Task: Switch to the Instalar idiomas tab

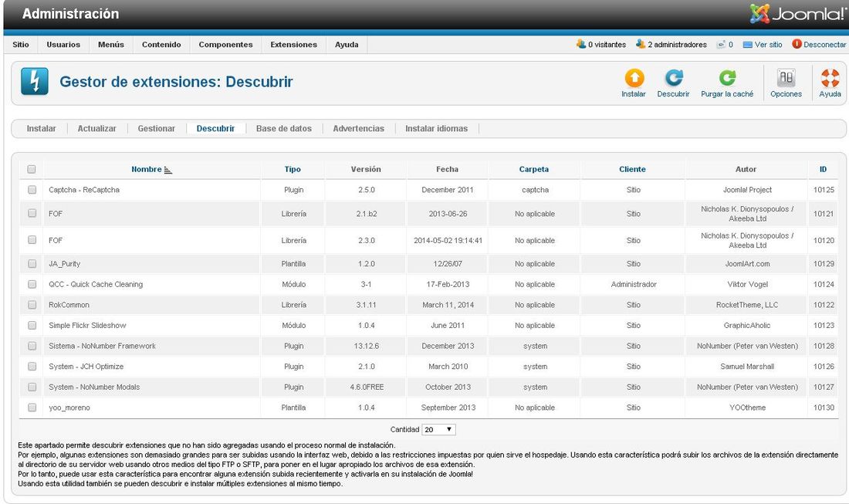Action: pyautogui.click(x=436, y=128)
